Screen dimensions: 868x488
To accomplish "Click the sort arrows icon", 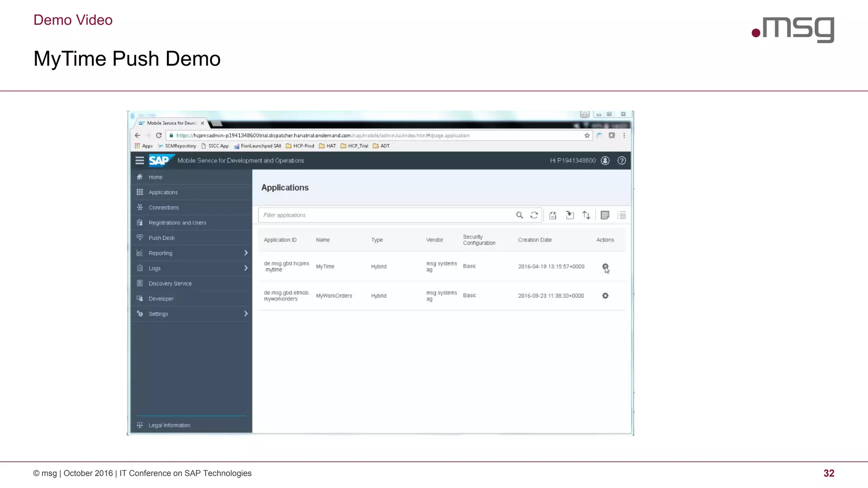I will [586, 215].
